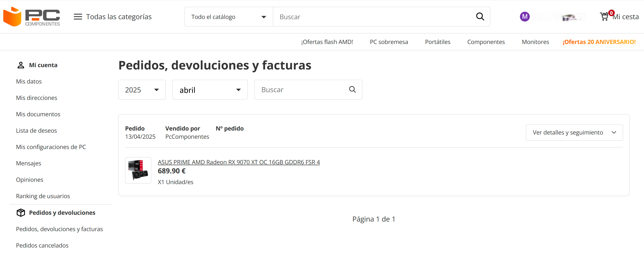
Task: Open Mensajes
Action: tap(29, 163)
